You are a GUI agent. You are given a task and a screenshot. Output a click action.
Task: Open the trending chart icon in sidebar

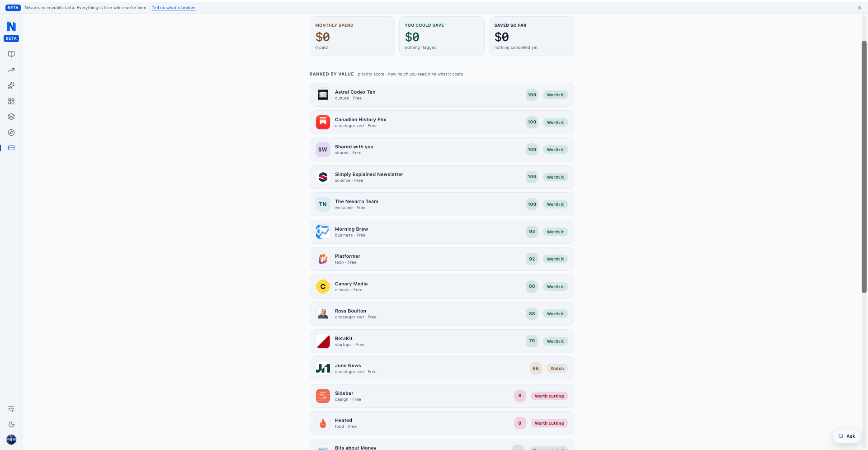(x=11, y=70)
